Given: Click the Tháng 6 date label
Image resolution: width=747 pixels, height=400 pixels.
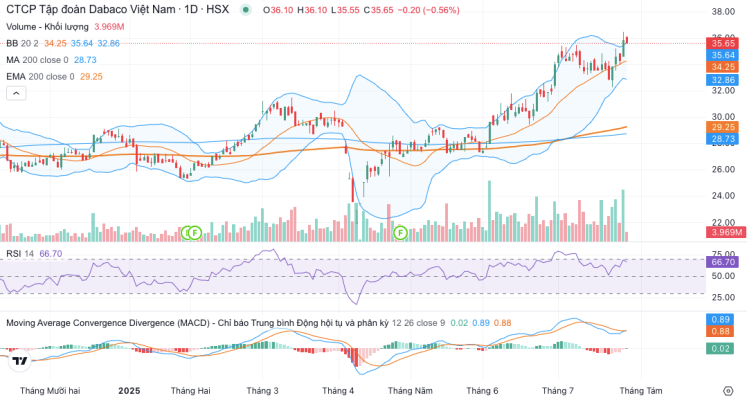Looking at the screenshot, I should [x=482, y=391].
